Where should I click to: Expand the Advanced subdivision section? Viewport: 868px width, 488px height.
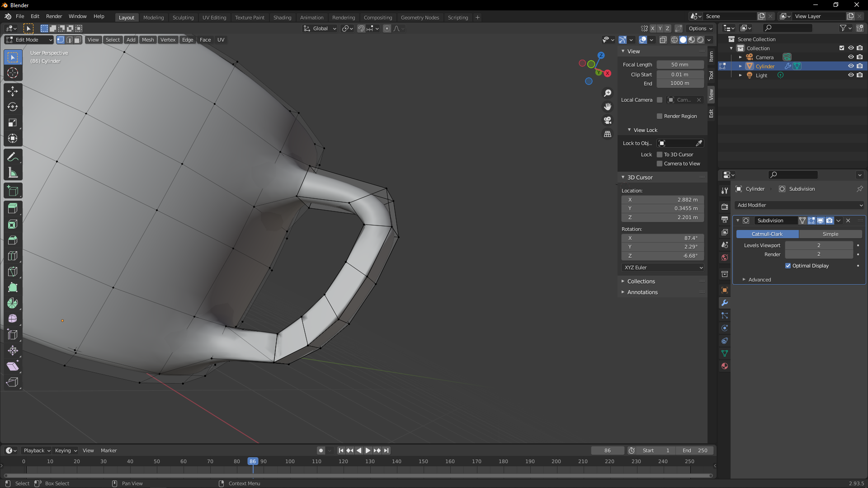click(x=759, y=280)
